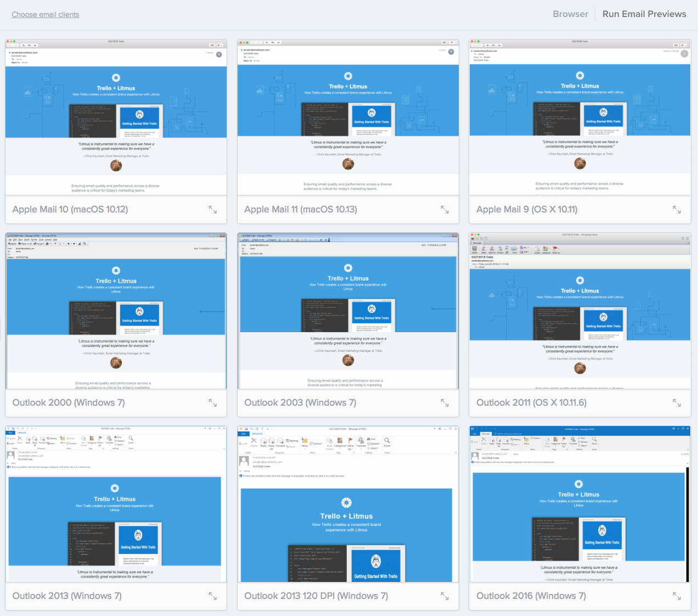The width and height of the screenshot is (698, 616).
Task: Open the Choose email clients link
Action: (46, 15)
